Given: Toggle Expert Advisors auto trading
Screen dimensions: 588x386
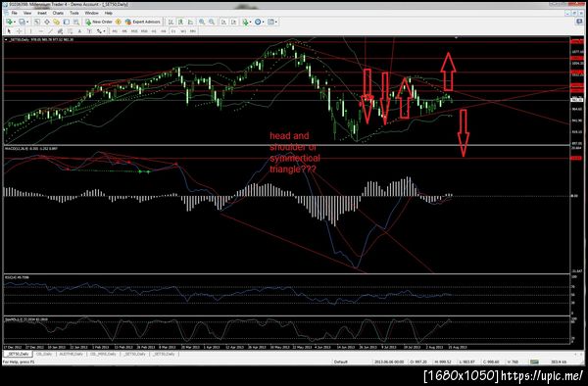Looking at the screenshot, I should click(x=144, y=22).
